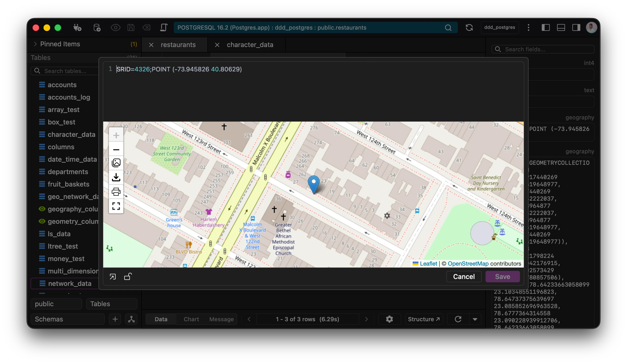Toggle the left sidebar panel

pyautogui.click(x=546, y=27)
